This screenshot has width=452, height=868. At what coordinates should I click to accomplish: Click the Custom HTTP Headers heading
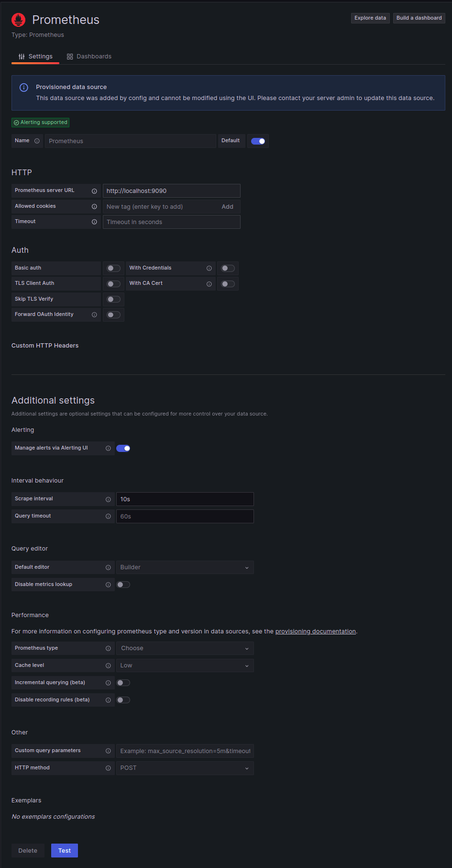[x=45, y=346]
